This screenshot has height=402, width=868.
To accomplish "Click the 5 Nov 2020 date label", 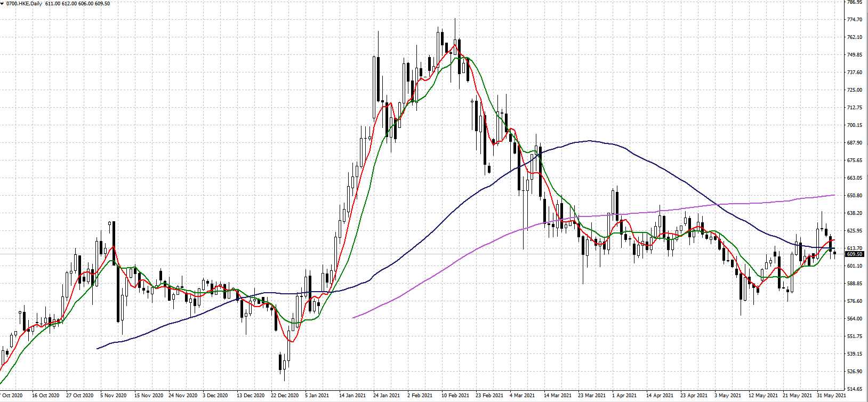I will click(113, 396).
